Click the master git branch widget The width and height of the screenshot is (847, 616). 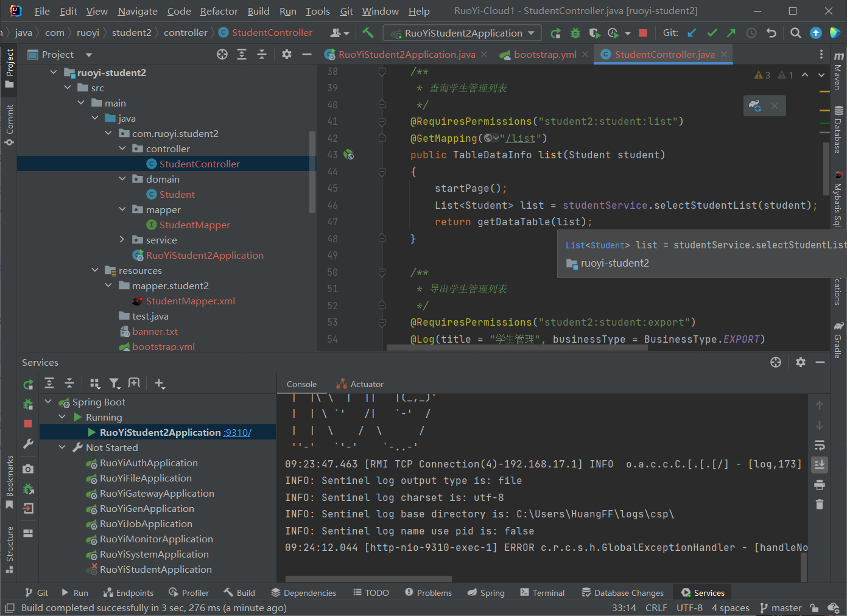pos(781,607)
